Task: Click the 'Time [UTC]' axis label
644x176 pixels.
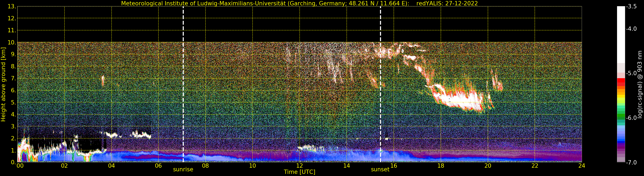Action: (x=300, y=172)
